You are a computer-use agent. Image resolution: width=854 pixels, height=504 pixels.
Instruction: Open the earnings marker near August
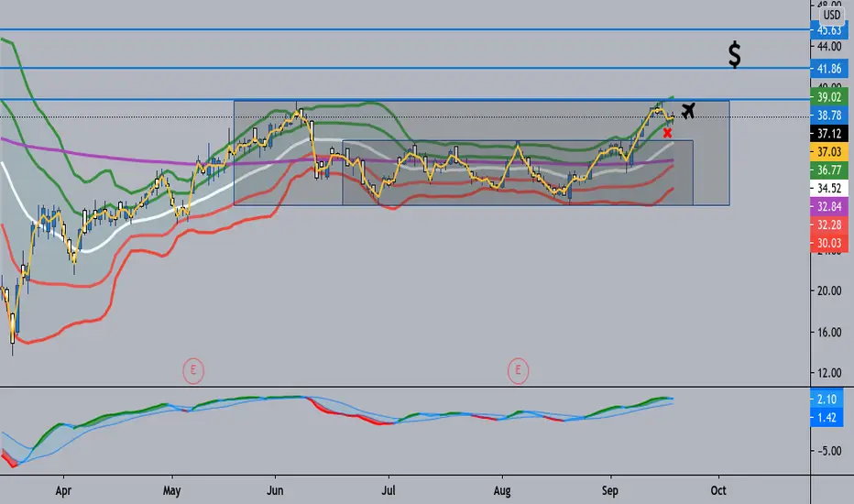pos(518,370)
